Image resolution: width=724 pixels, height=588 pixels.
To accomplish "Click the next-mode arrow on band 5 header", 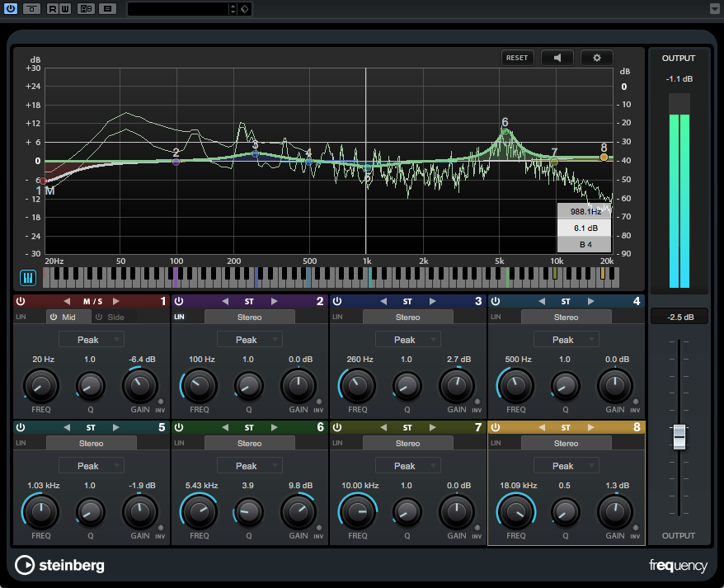I will (115, 427).
